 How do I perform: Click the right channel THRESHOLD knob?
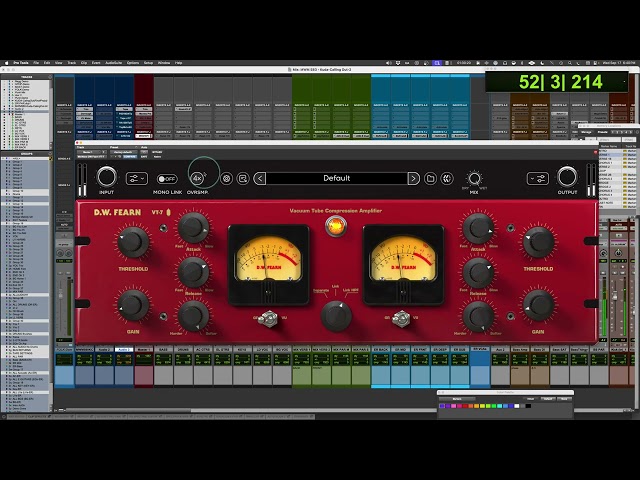pyautogui.click(x=538, y=242)
